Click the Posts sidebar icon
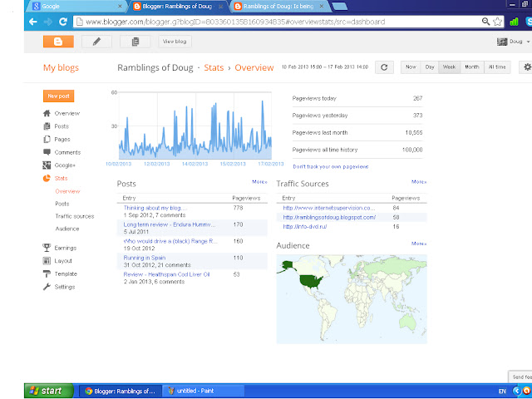532x399 pixels. pyautogui.click(x=47, y=126)
